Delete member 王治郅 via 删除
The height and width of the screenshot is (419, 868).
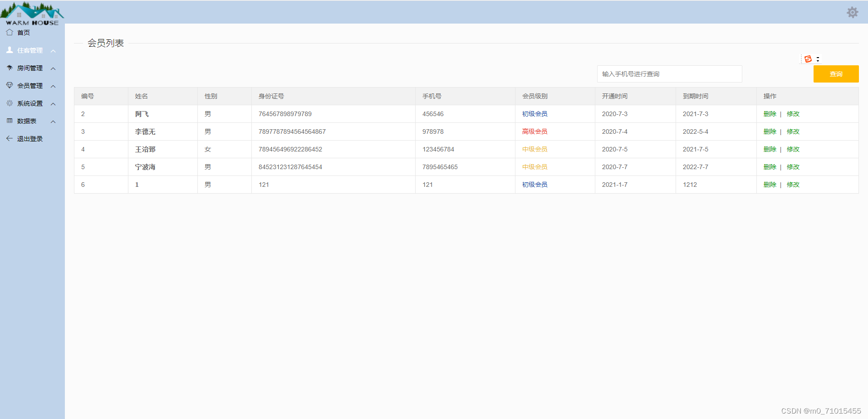click(770, 149)
